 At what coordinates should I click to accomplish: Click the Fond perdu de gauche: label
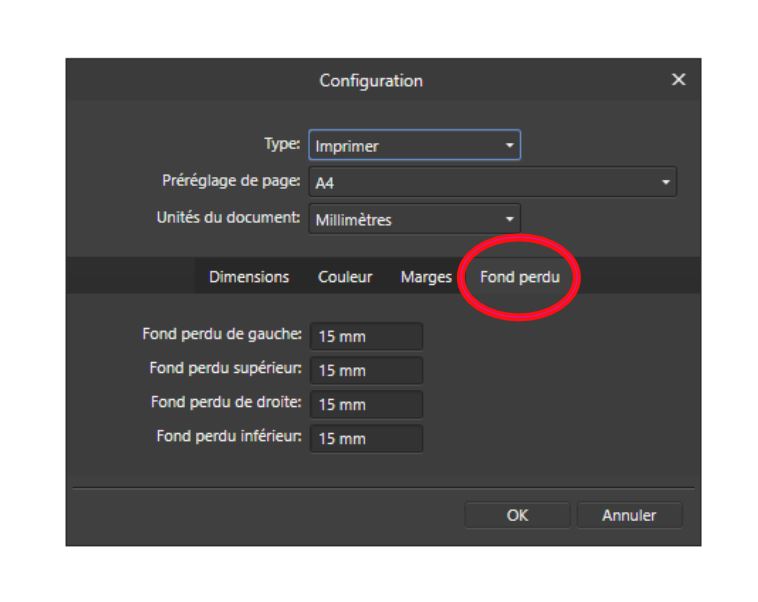point(222,334)
